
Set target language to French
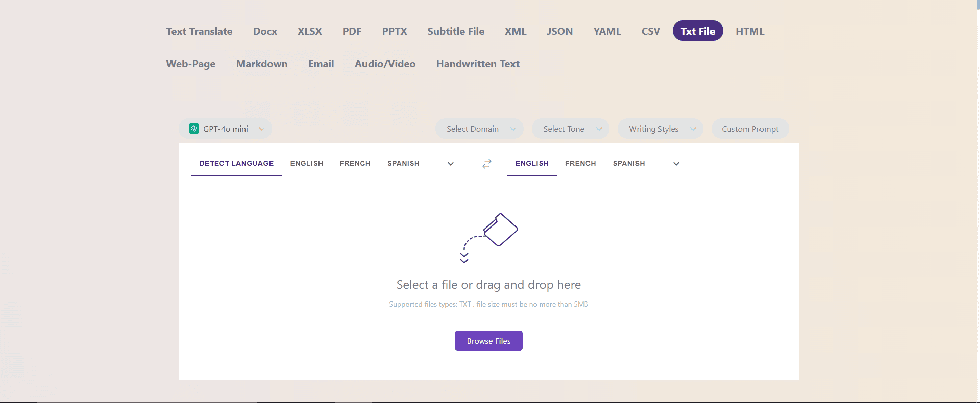[580, 163]
